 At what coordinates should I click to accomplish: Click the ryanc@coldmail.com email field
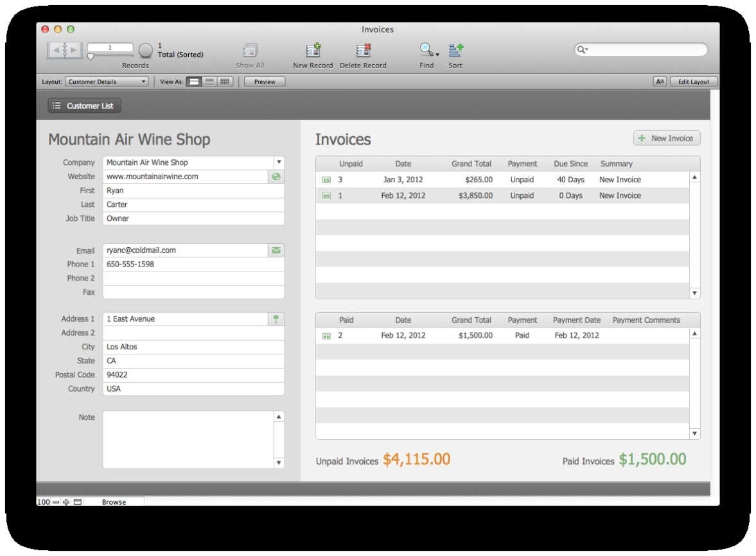coord(185,250)
